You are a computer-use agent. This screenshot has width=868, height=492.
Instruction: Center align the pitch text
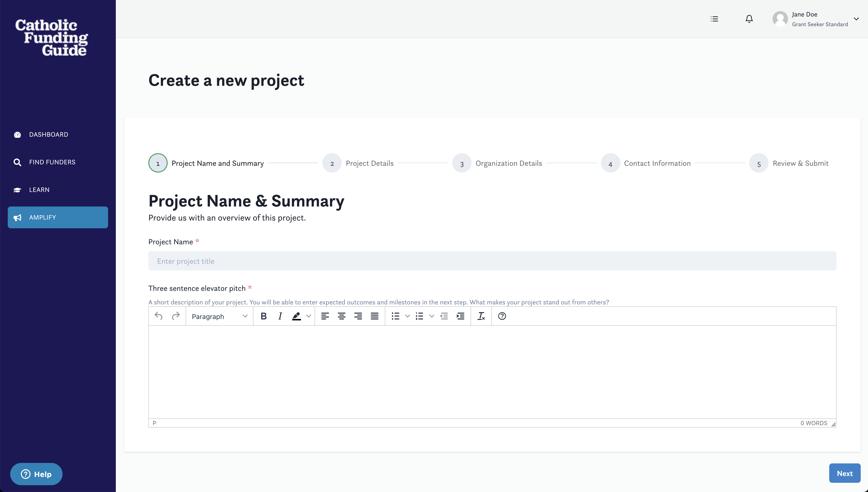click(341, 316)
